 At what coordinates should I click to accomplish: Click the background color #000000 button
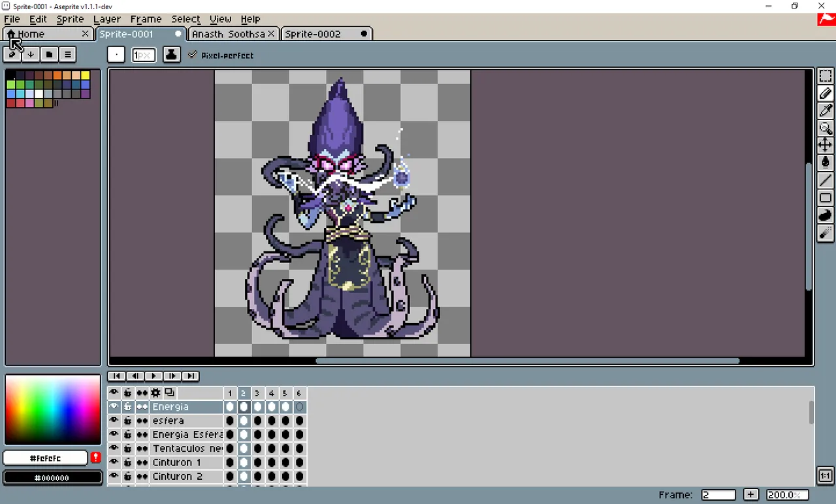[x=52, y=478]
